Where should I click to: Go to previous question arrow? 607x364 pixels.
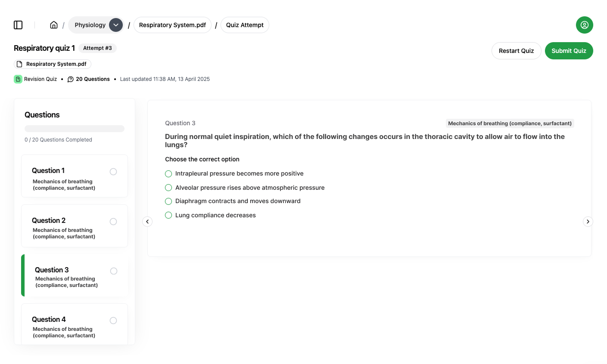click(147, 222)
